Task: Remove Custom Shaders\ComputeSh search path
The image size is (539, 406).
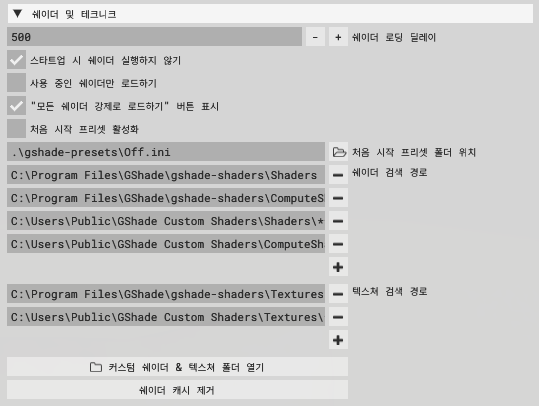Action: coord(338,244)
